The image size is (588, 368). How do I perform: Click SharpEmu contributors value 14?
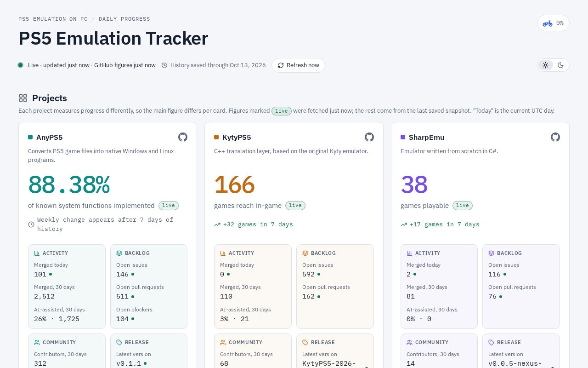pos(411,363)
